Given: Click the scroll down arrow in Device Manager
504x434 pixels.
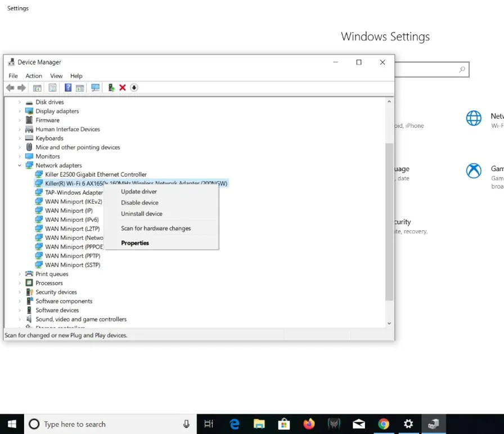Looking at the screenshot, I should 389,323.
